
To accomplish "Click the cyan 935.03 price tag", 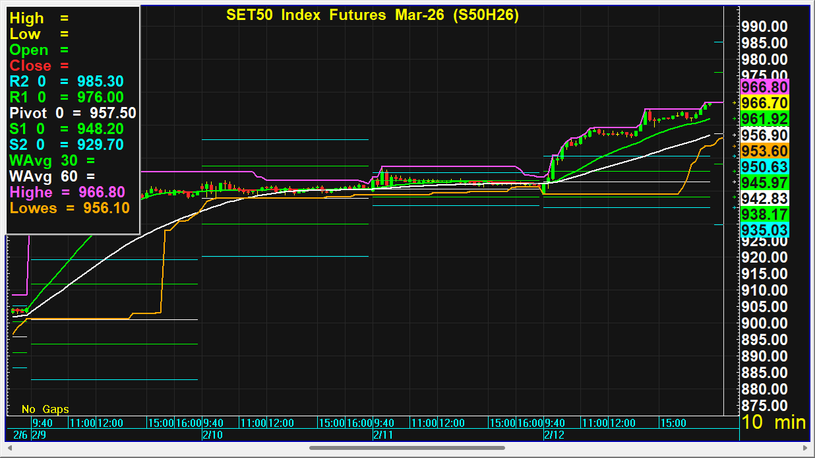I will click(x=763, y=230).
